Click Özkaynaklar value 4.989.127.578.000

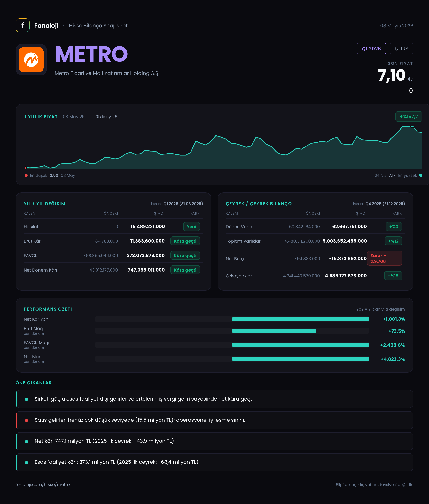click(x=346, y=276)
